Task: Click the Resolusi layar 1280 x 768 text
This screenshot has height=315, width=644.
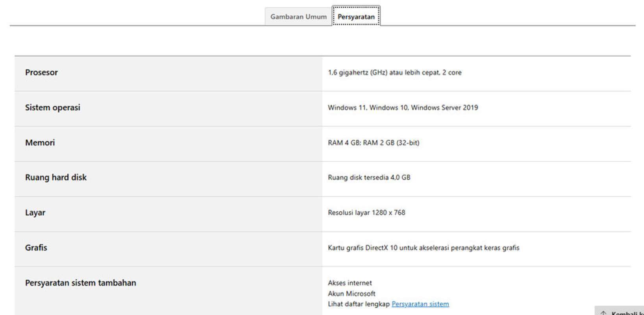Action: (x=366, y=213)
